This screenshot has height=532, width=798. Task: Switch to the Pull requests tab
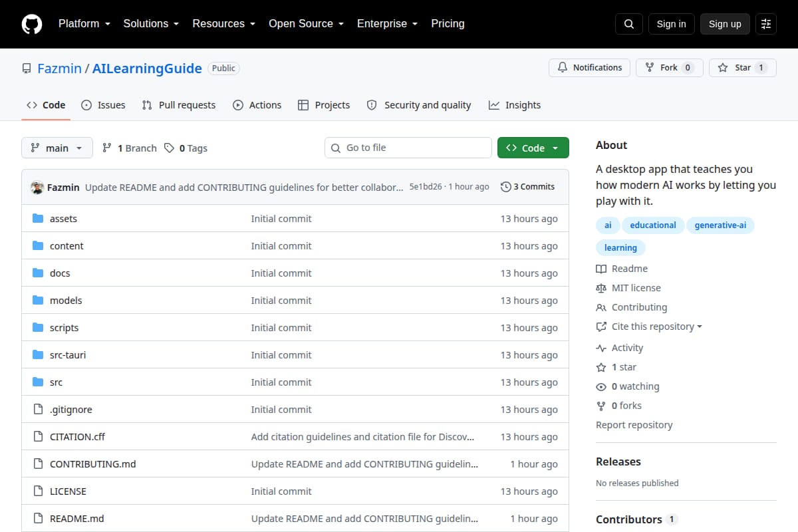pyautogui.click(x=179, y=105)
